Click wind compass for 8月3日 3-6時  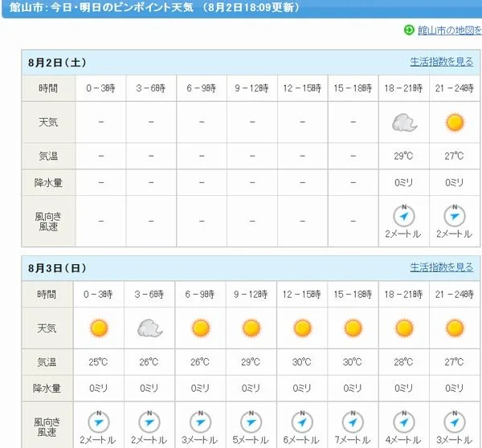point(149,422)
